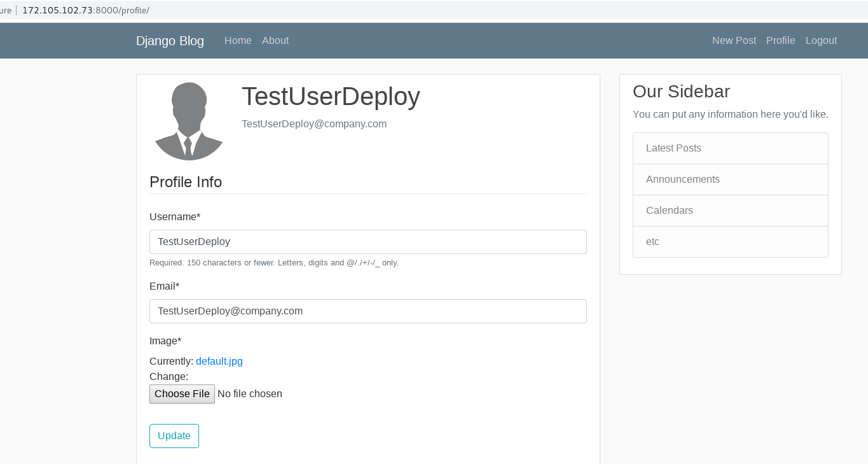868x464 pixels.
Task: Open the About page link
Action: click(275, 40)
